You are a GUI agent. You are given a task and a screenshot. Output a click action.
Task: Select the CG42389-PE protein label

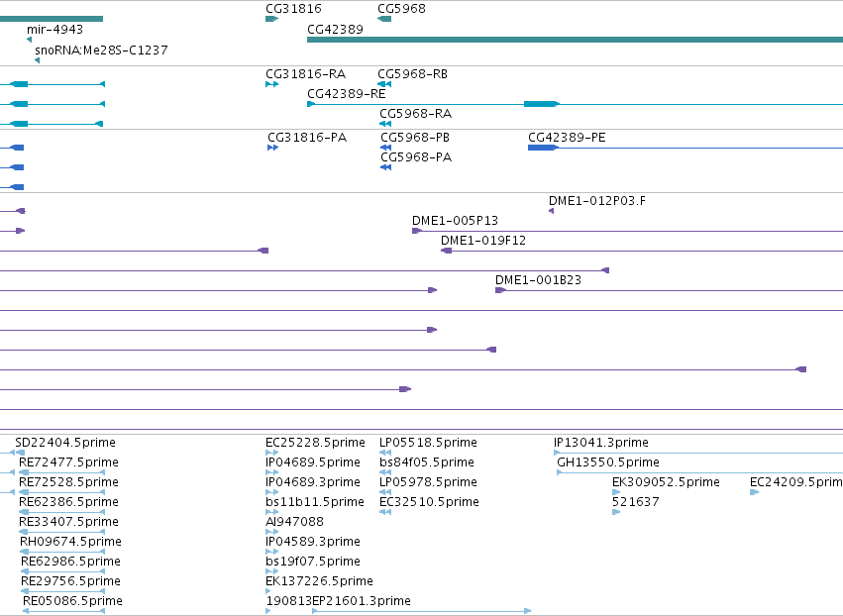point(567,138)
